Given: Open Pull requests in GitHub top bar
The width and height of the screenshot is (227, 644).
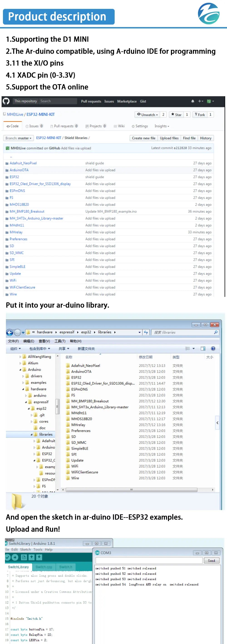Looking at the screenshot, I should click(91, 101).
